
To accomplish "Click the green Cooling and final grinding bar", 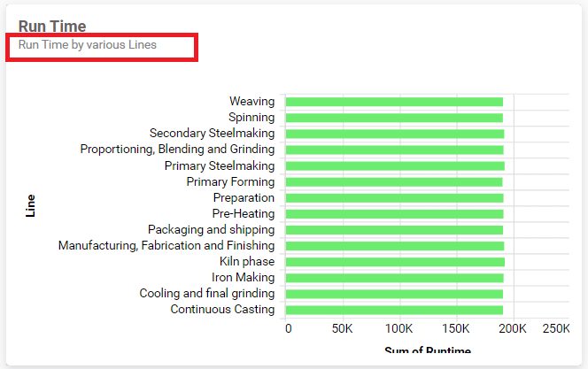I will (x=394, y=294).
